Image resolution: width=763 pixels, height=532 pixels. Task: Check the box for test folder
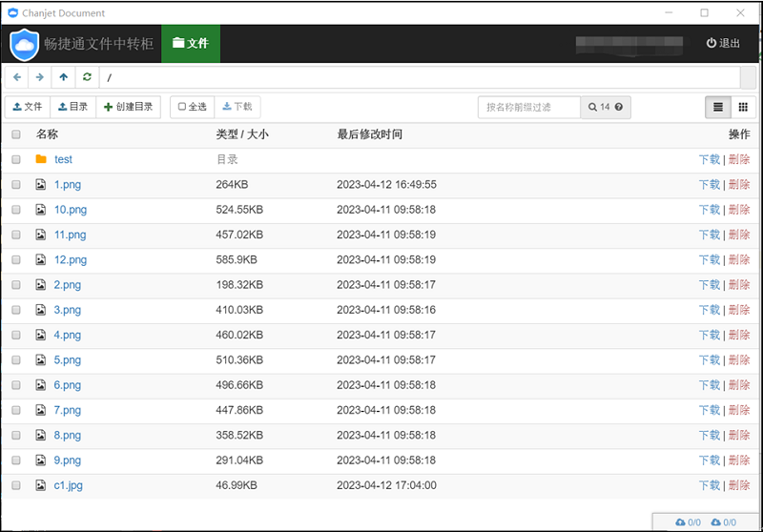click(x=16, y=159)
